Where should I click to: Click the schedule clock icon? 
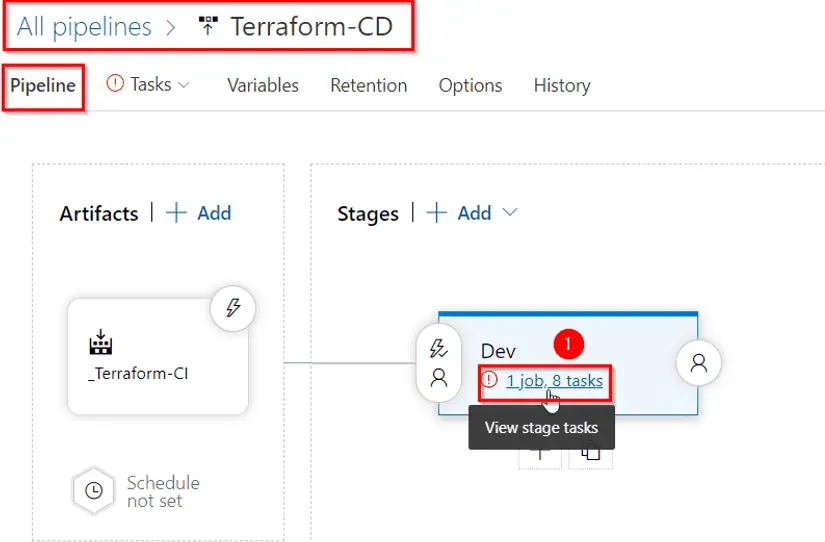(93, 491)
